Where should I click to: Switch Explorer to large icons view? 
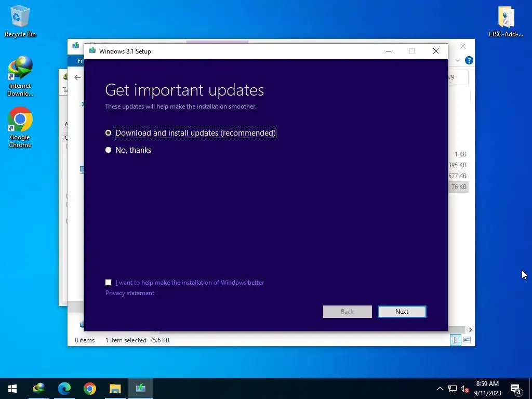coord(467,340)
